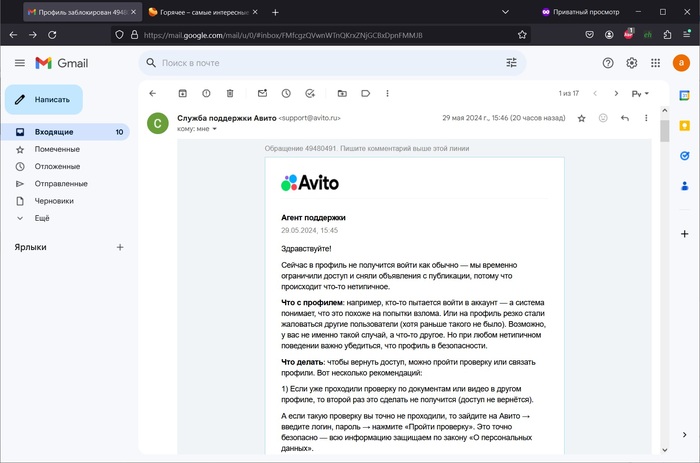
Task: Open the 'Отправленные' folder
Action: pos(60,183)
